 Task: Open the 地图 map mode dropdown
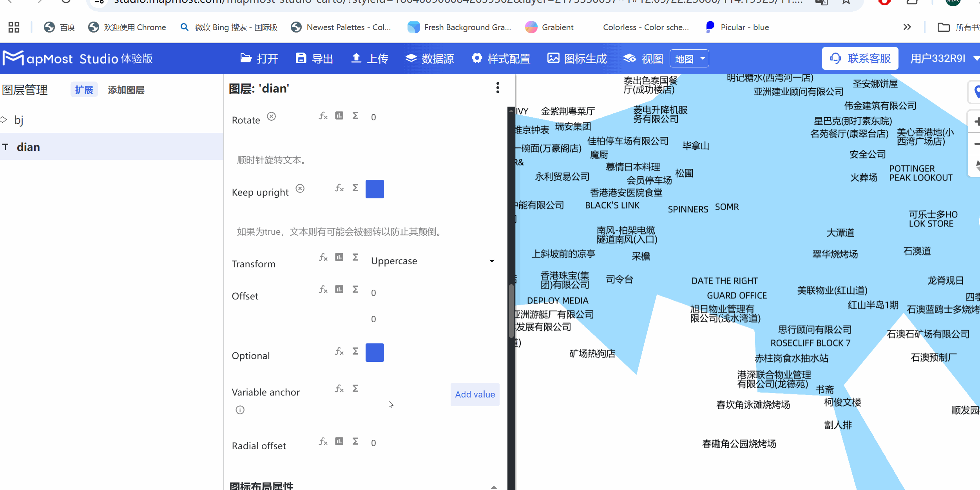(x=689, y=58)
